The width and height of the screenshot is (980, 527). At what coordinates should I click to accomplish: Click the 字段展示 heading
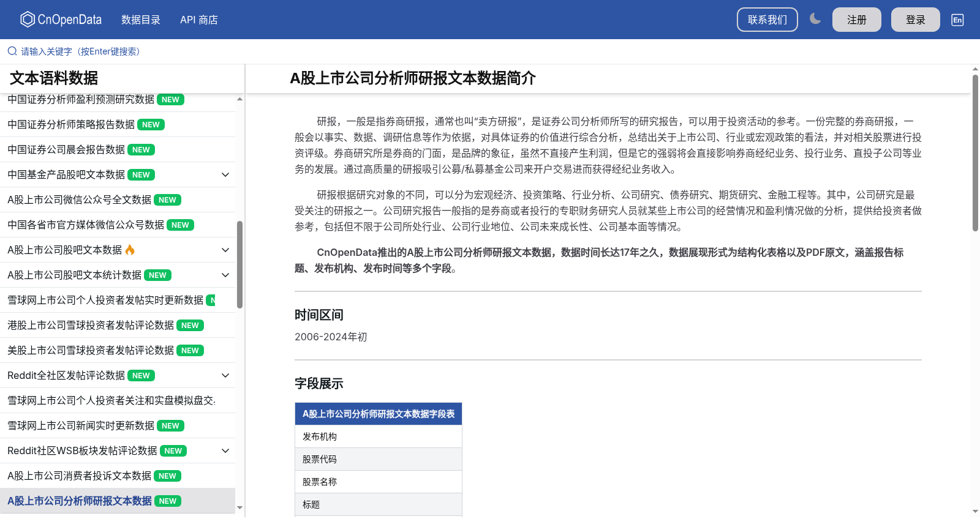coord(319,383)
